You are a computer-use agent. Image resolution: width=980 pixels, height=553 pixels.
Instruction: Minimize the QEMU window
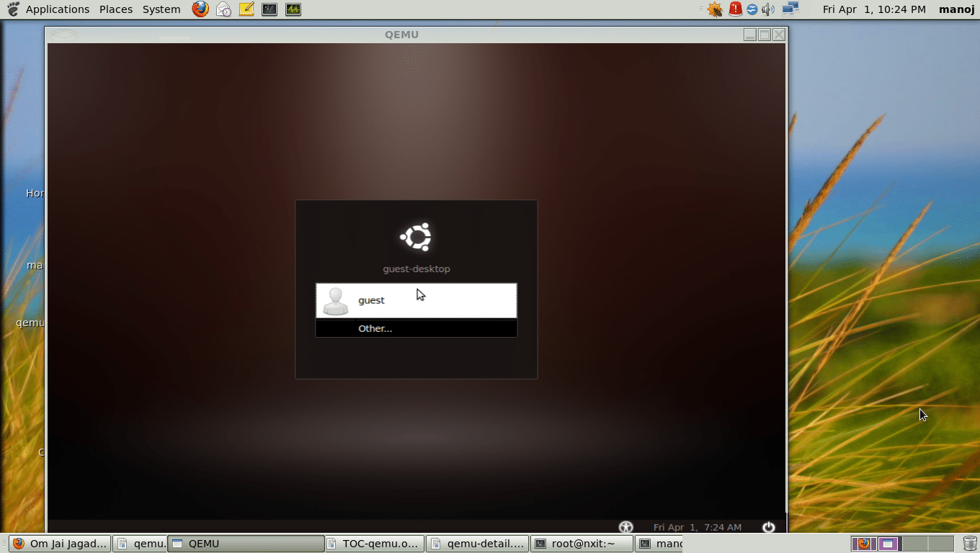click(x=750, y=35)
